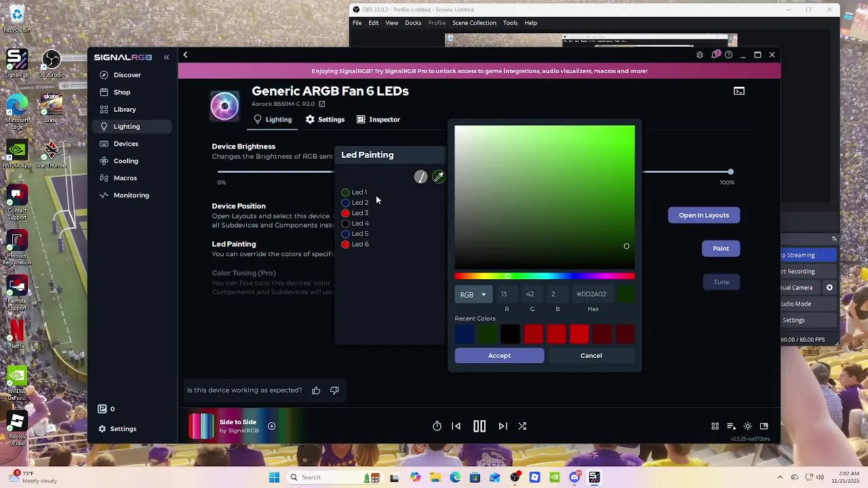Open the OBS Tools menu
868x488 pixels.
pos(510,23)
